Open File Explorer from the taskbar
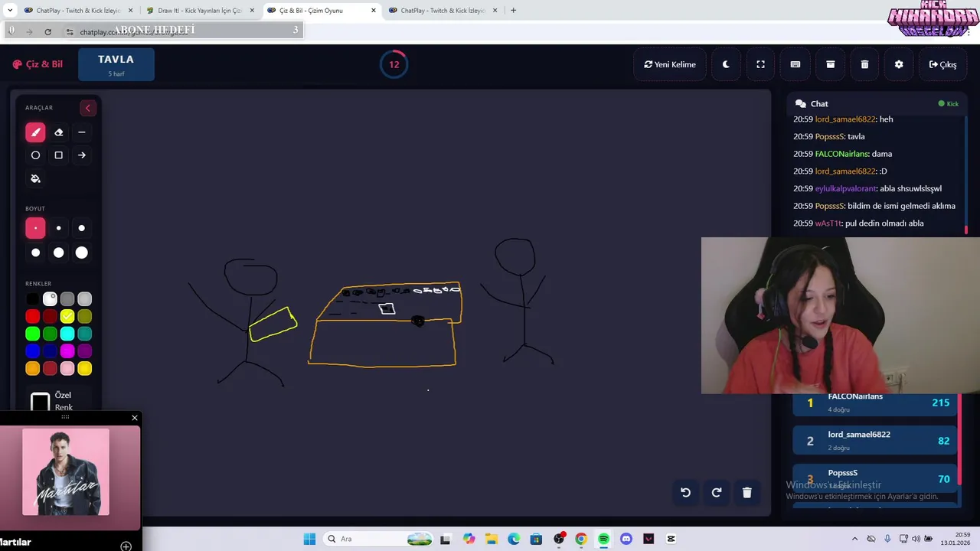 pyautogui.click(x=490, y=539)
